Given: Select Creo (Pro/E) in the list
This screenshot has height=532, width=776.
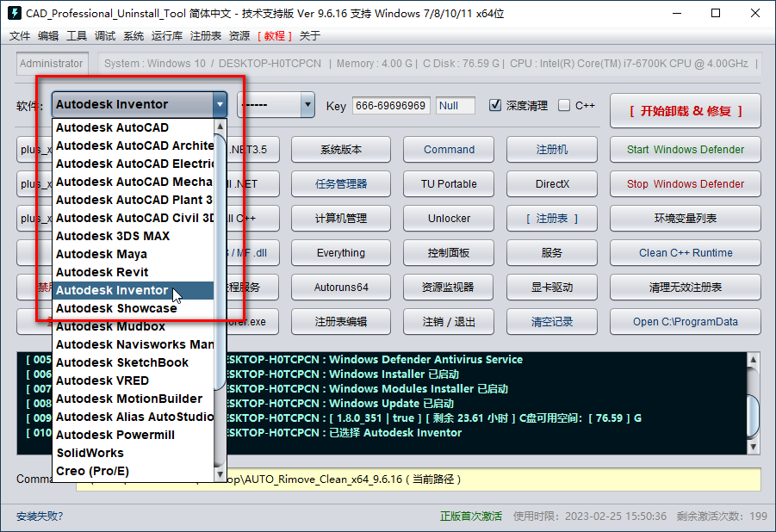Looking at the screenshot, I should [x=133, y=471].
